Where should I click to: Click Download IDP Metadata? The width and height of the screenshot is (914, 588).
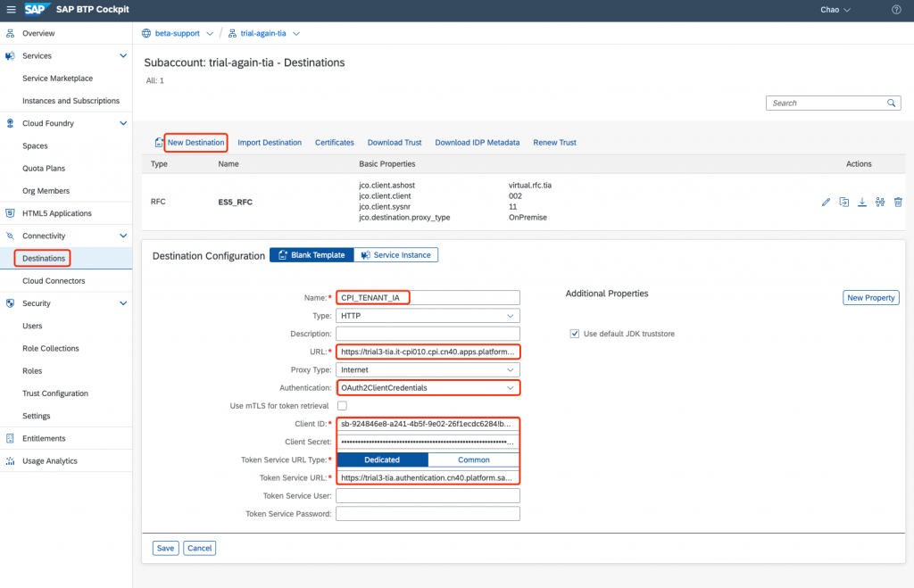tap(478, 143)
